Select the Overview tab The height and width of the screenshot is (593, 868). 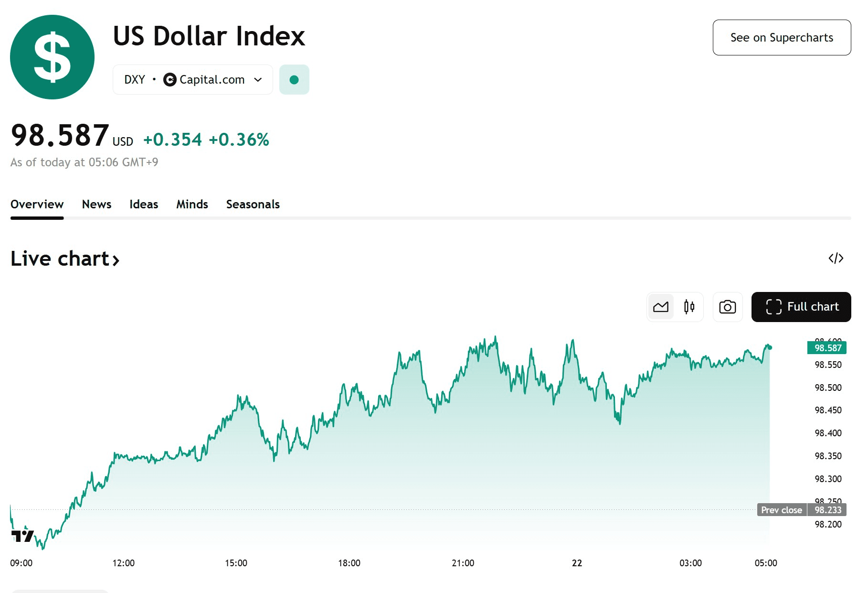click(37, 205)
